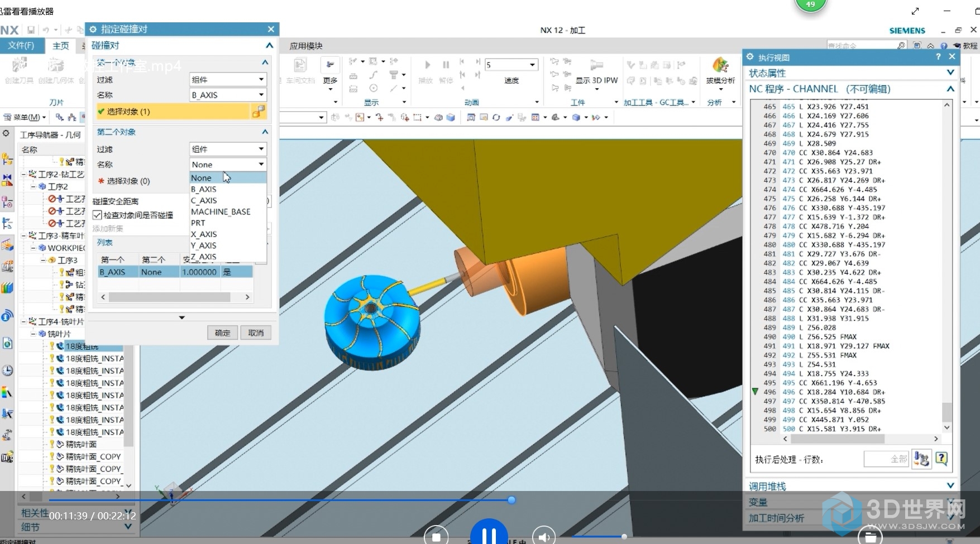This screenshot has height=544, width=980.
Task: Select Y_AXIS from the dropdown
Action: tap(228, 245)
